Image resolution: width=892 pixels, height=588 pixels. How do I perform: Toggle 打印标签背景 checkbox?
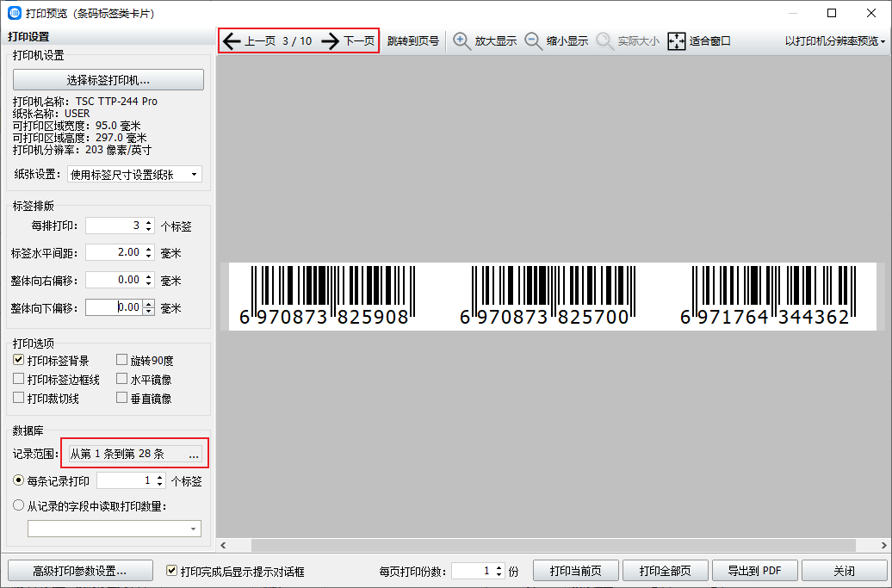[19, 360]
